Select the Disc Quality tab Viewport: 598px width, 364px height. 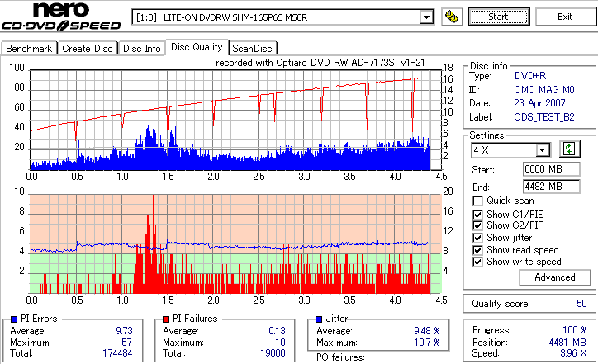tap(197, 47)
